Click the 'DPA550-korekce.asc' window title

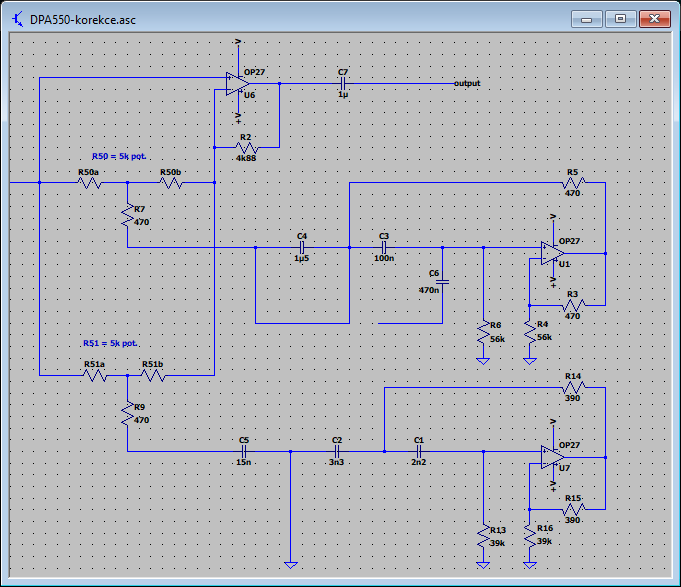tap(83, 20)
